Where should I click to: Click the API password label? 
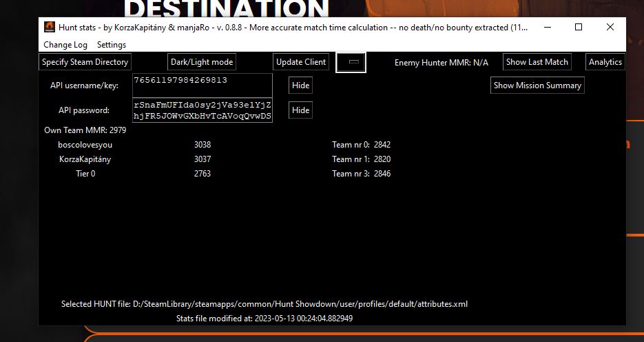84,110
